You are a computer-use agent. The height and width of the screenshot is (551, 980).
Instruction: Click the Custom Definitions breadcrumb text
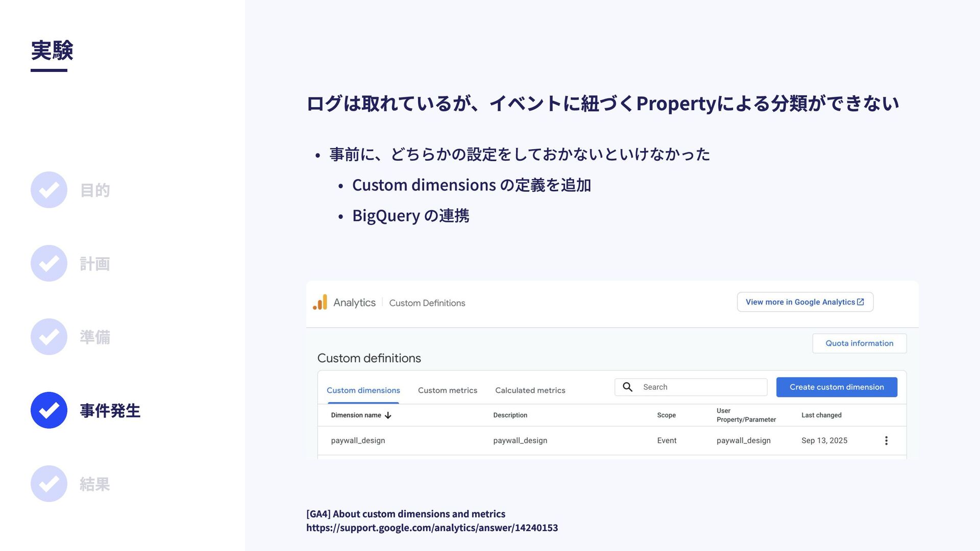[x=427, y=303]
